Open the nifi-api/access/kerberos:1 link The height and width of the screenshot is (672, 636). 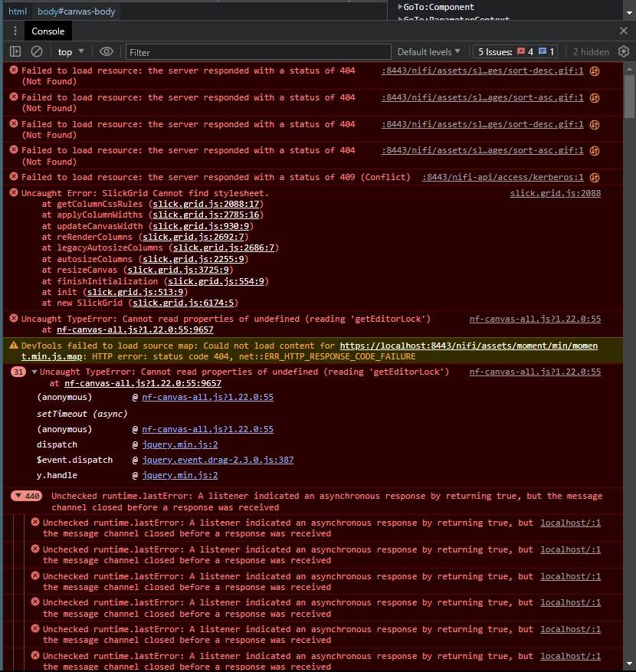click(x=503, y=177)
